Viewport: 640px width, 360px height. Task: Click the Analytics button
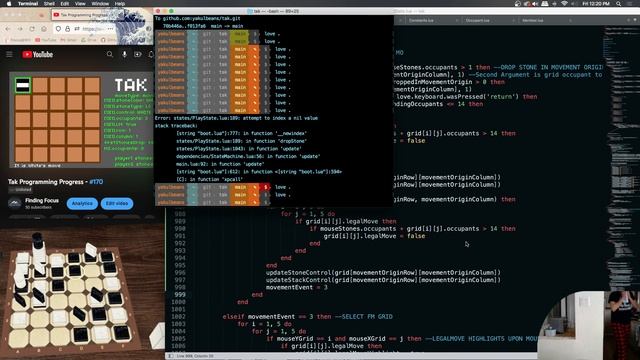[82, 203]
